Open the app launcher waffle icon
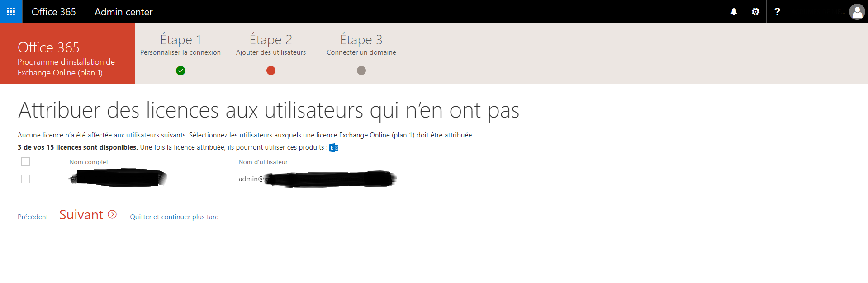Image resolution: width=868 pixels, height=283 pixels. coord(11,11)
